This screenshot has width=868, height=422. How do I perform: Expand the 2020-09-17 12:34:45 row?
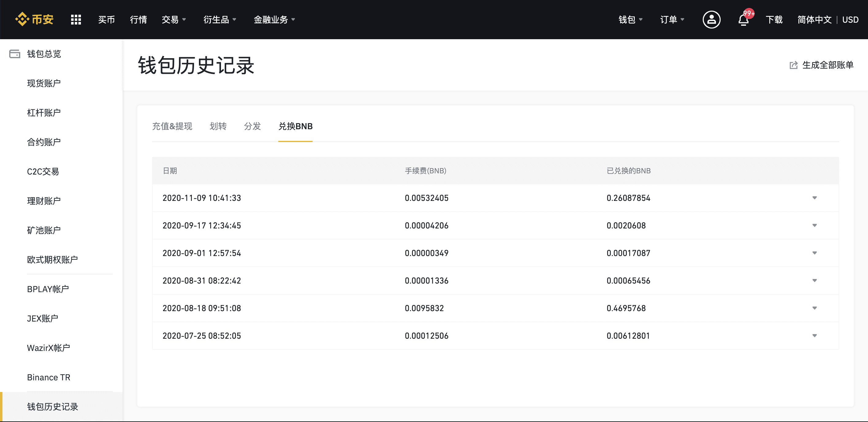pyautogui.click(x=814, y=225)
